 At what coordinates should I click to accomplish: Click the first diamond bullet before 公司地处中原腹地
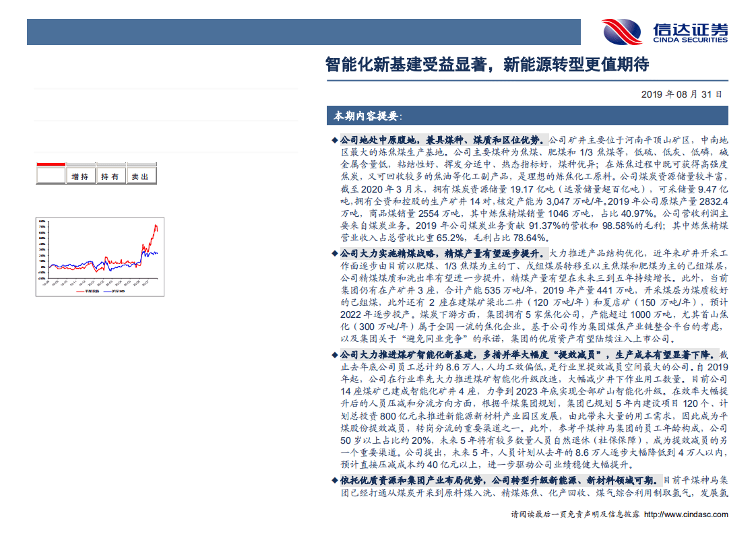pyautogui.click(x=335, y=140)
